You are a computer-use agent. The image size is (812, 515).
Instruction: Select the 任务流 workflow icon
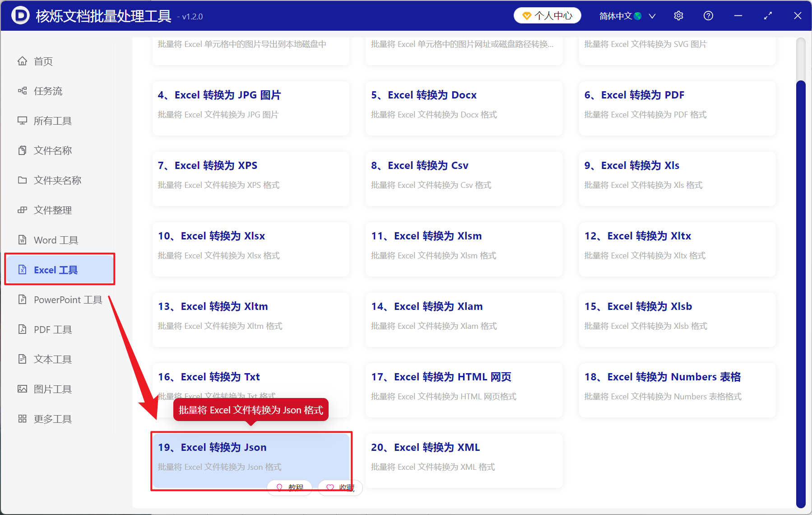(x=23, y=91)
